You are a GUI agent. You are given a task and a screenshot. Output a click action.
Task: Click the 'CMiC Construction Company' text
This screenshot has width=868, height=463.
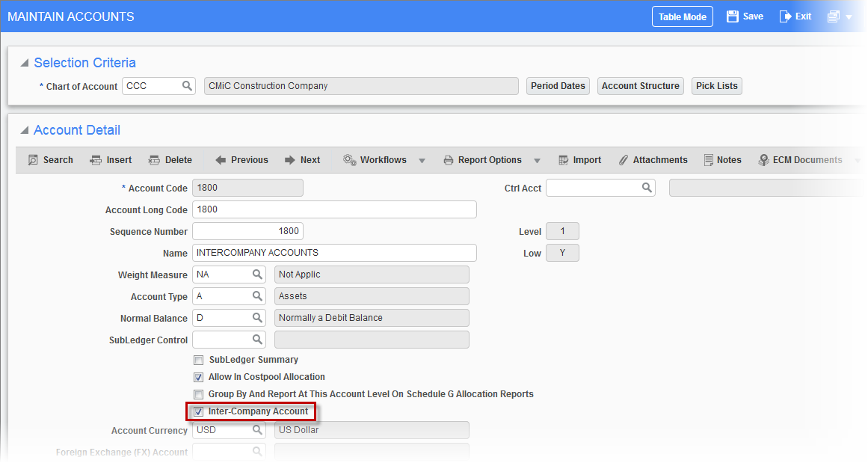point(268,86)
